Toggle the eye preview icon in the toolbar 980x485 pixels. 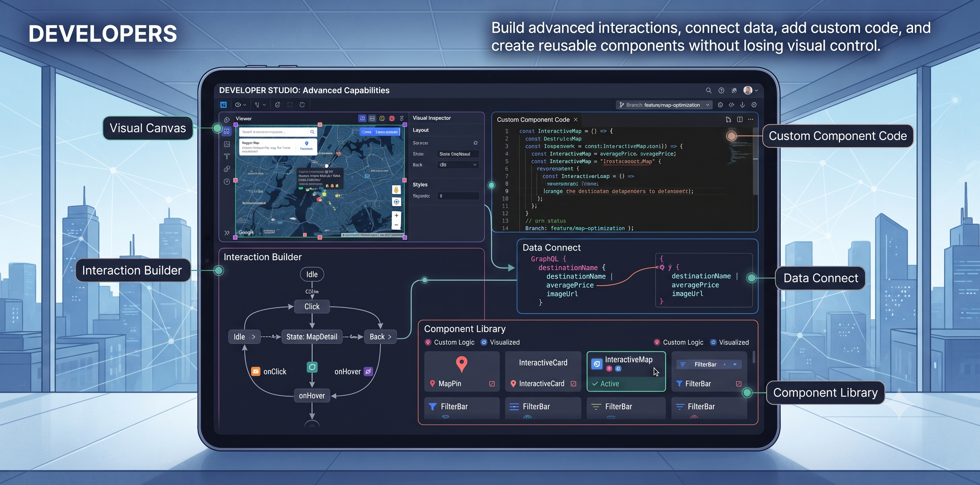point(238,105)
